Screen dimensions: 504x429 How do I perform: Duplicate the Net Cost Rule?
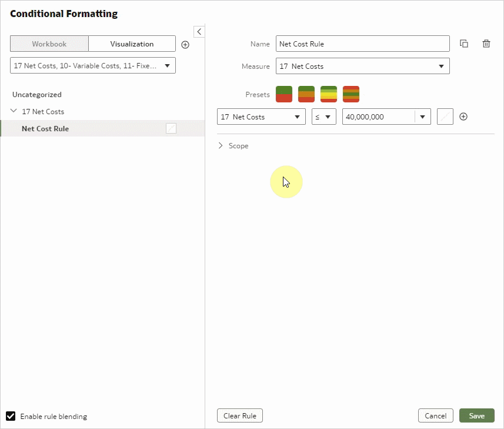coord(464,43)
